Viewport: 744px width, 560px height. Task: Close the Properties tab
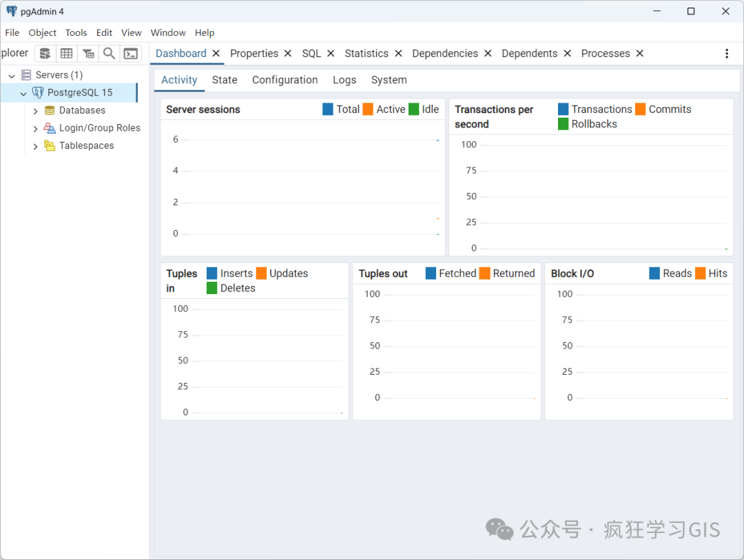tap(287, 53)
